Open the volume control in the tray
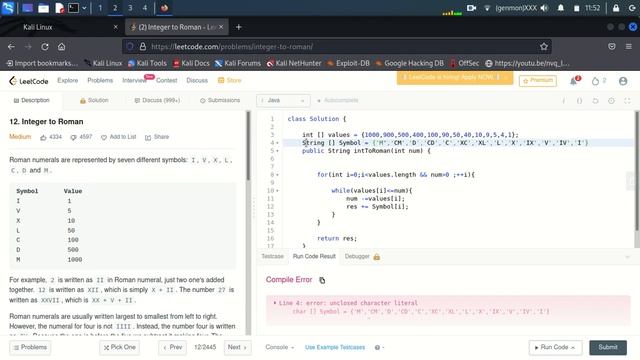 [x=544, y=8]
